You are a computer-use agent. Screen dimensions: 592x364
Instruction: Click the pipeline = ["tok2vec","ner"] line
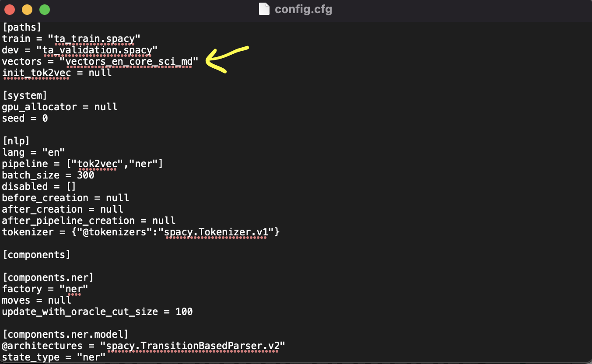click(x=83, y=164)
